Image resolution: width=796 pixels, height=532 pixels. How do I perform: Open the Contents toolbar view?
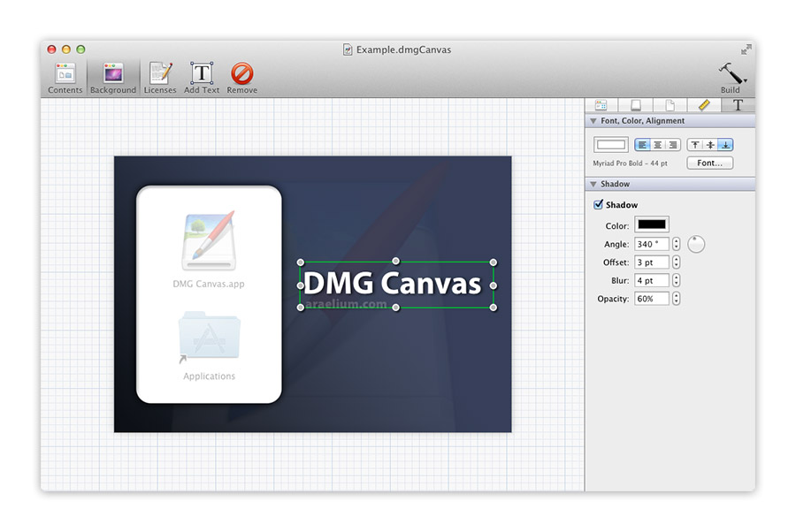pyautogui.click(x=65, y=77)
